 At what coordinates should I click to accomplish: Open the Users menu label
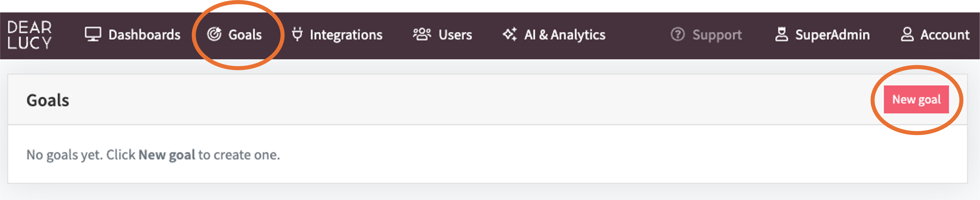click(455, 34)
